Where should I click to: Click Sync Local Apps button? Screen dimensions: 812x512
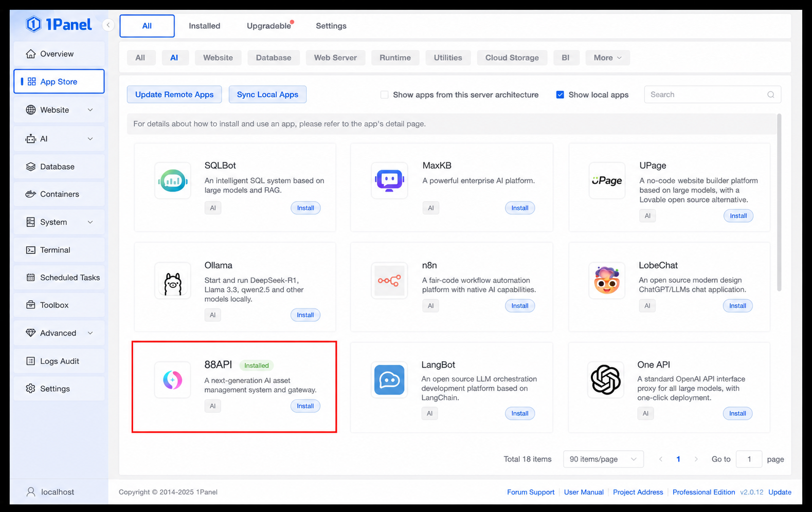(267, 95)
